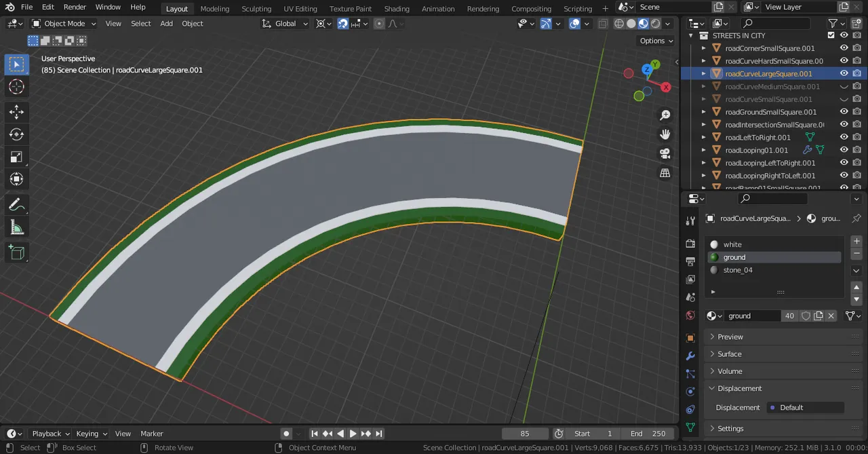
Task: Pick the Annotate tool
Action: coord(17,204)
